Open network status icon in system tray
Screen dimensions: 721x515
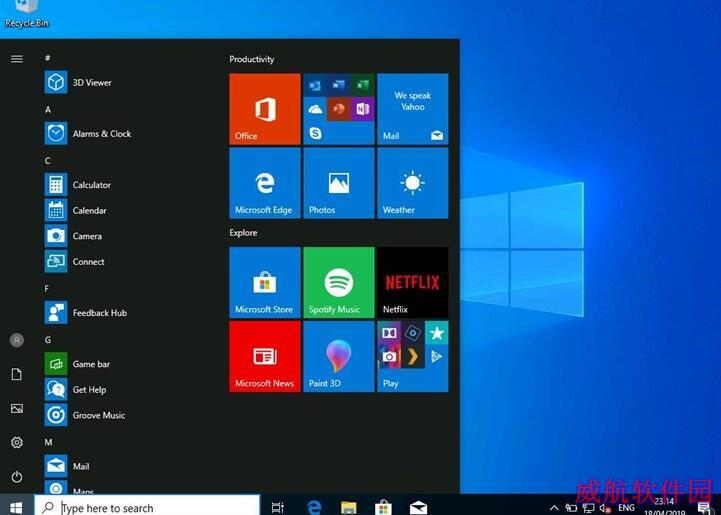[x=588, y=508]
